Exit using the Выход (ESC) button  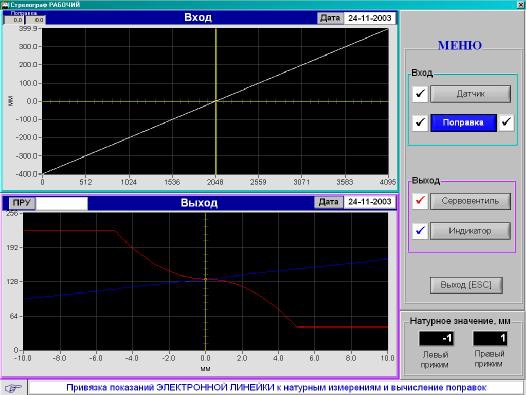tap(466, 285)
